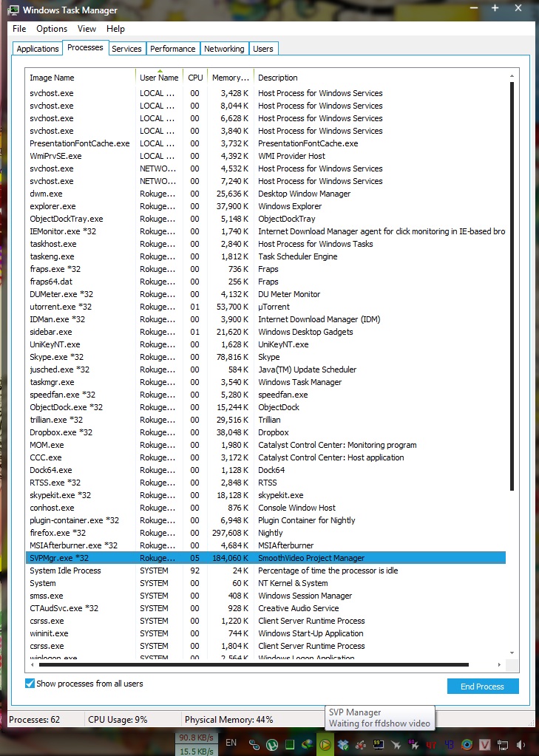
Task: Click the End Process button
Action: (482, 687)
